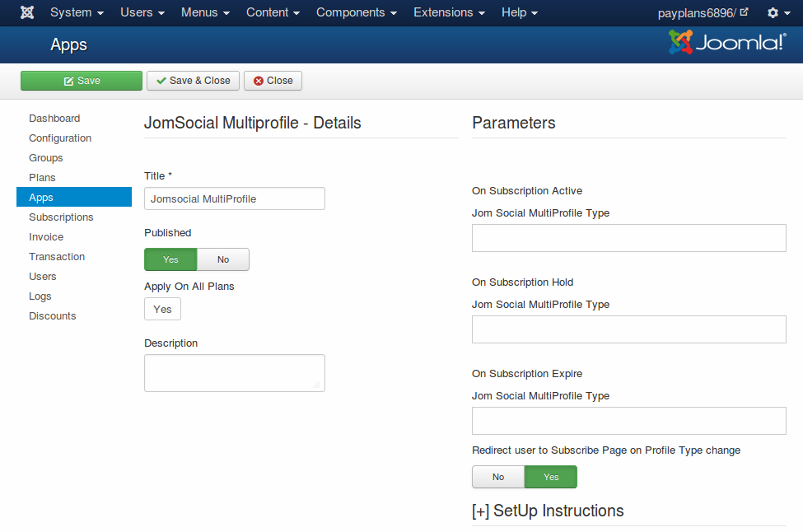Click the Joomla logo icon in top bar
803x532 pixels.
tap(27, 12)
